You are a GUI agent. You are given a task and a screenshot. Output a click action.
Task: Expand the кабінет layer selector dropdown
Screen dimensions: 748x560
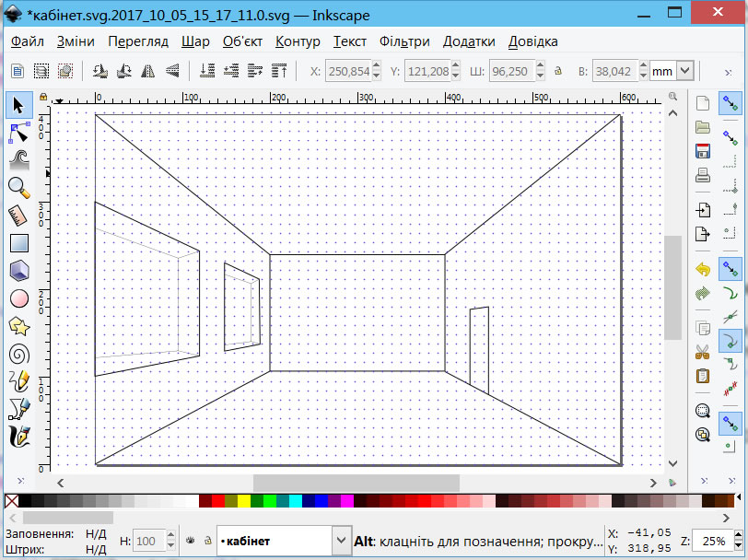[x=340, y=541]
